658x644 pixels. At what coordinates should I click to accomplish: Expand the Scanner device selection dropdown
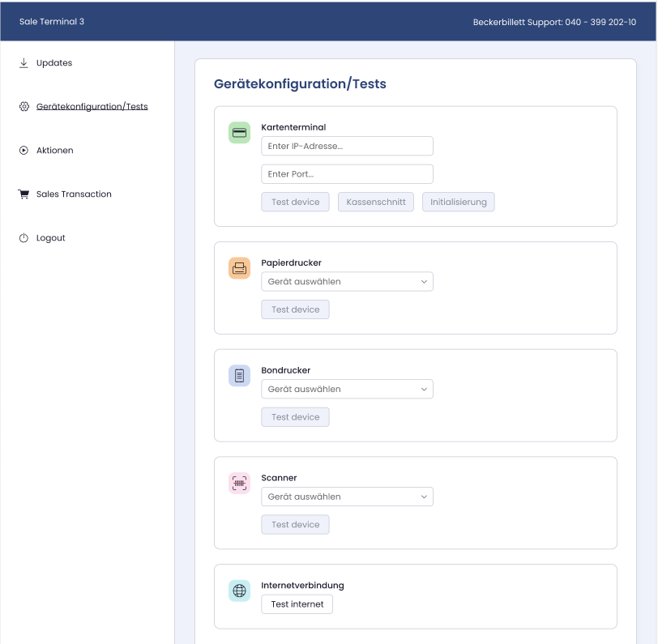[x=347, y=497]
